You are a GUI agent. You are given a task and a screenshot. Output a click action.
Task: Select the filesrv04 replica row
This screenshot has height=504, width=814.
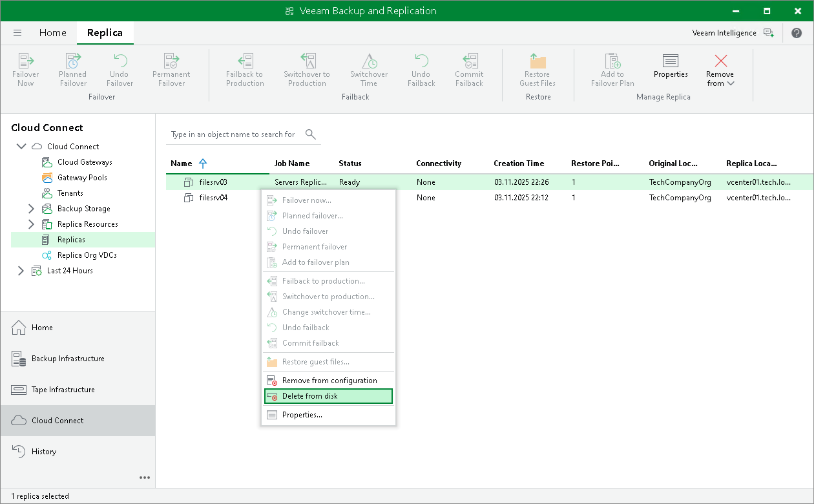(490, 198)
